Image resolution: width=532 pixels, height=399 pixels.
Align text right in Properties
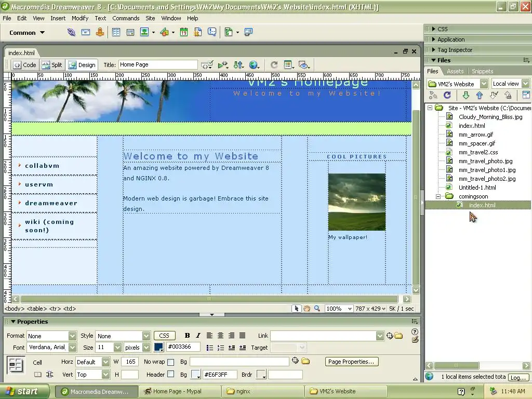point(231,336)
